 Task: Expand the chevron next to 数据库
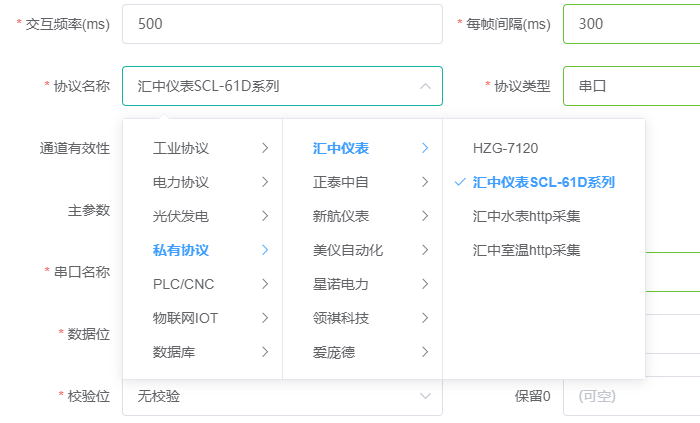[x=265, y=352]
